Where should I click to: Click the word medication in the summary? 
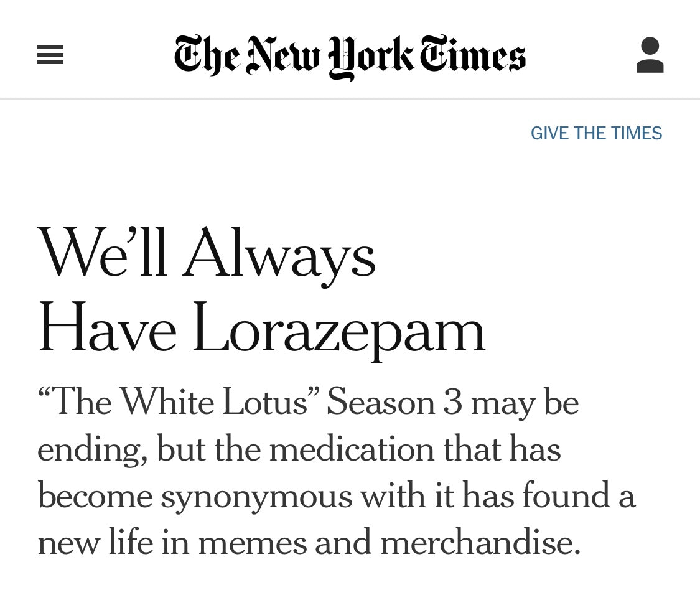[352, 449]
